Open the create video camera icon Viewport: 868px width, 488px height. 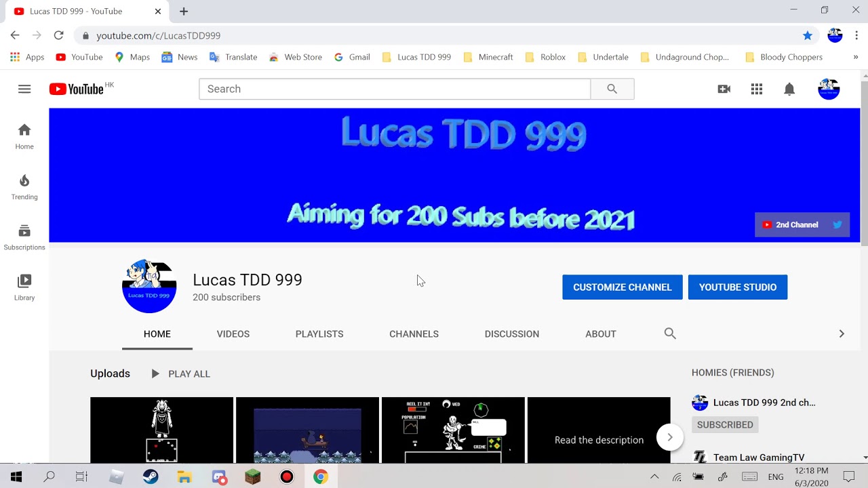tap(724, 89)
